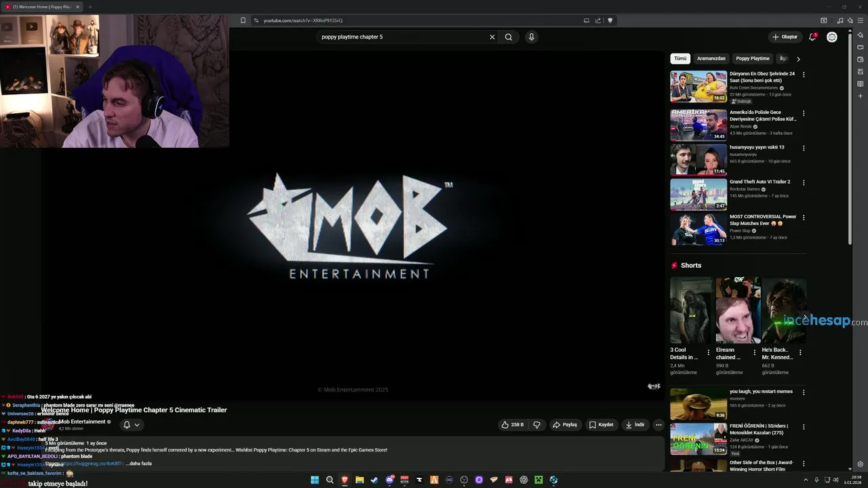
Task: Select the Poppy Playtime filter chip
Action: click(753, 58)
